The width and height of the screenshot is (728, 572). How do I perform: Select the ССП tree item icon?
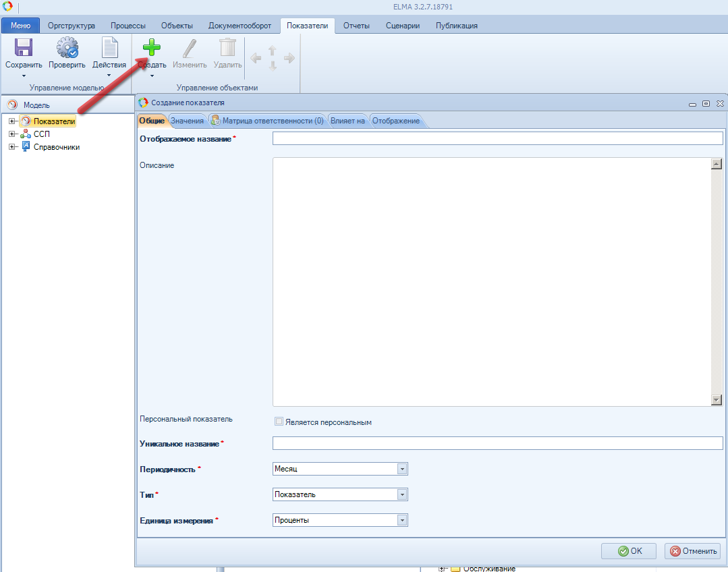pos(26,134)
